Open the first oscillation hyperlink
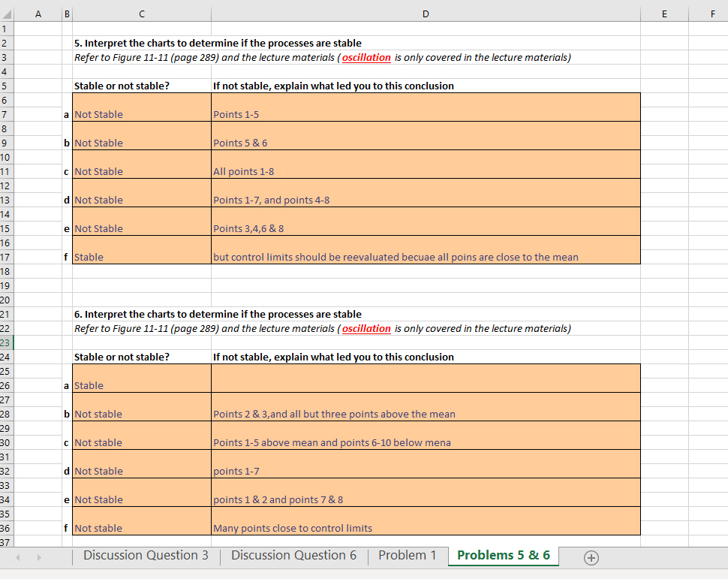 (366, 57)
